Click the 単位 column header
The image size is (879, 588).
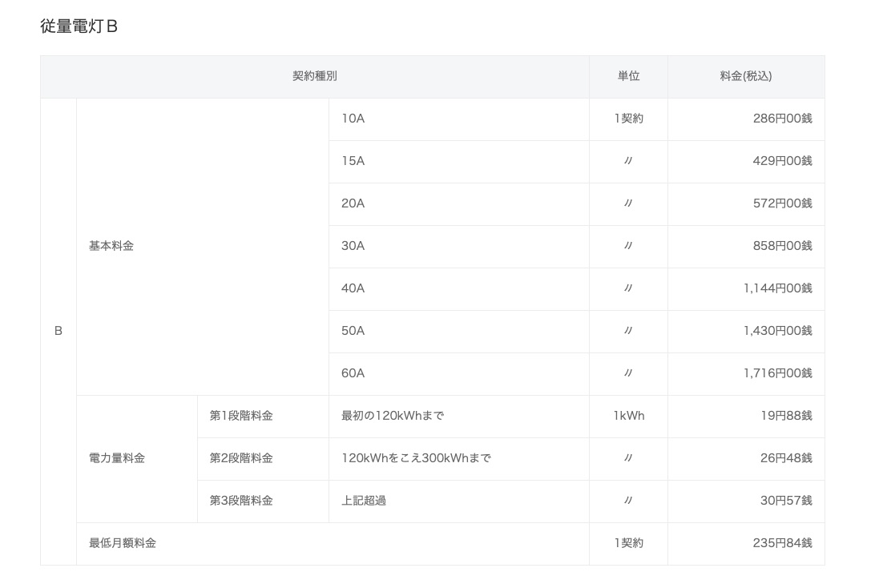(628, 76)
